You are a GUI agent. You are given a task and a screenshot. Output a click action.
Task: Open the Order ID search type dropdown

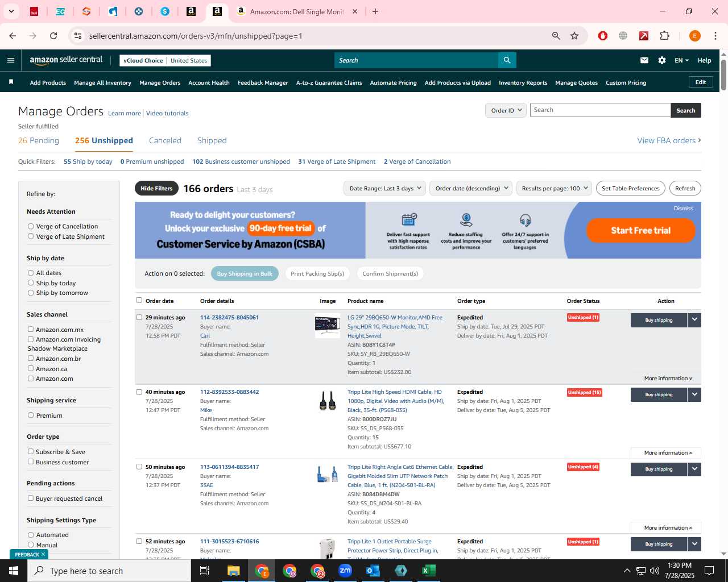tap(506, 110)
